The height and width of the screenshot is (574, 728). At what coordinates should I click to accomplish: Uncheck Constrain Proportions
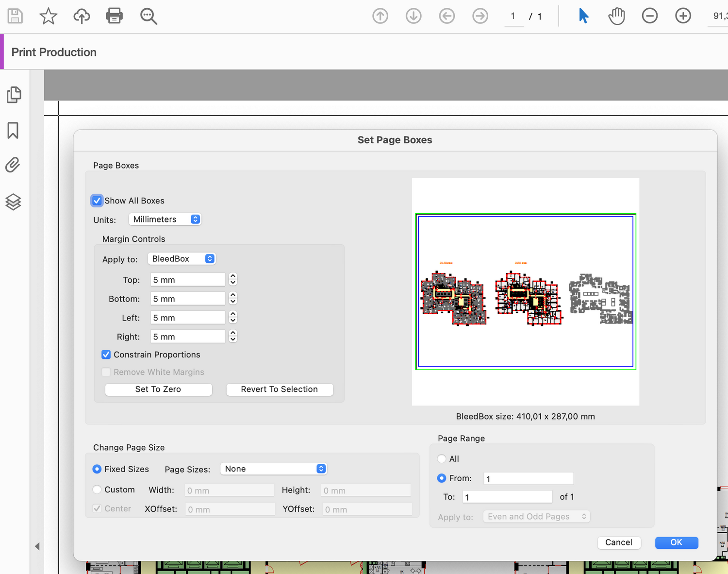coord(106,355)
